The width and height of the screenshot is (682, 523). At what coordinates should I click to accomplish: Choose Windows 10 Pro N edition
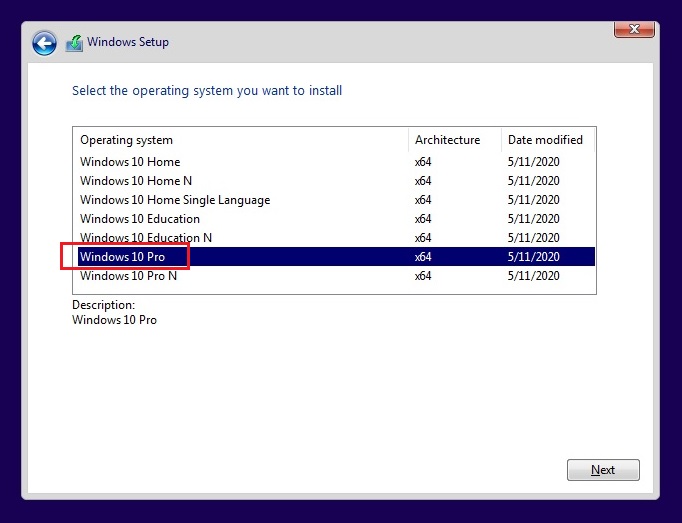pos(334,276)
